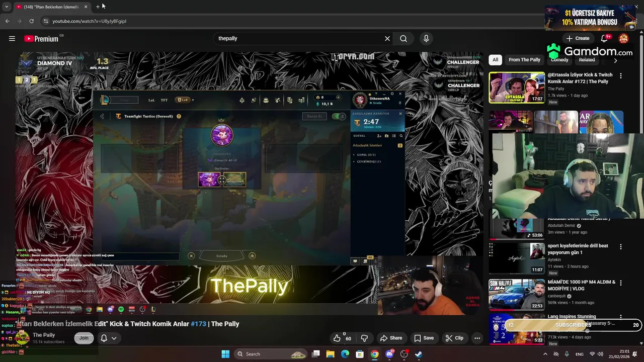Open LoR button in League client

pos(183,100)
